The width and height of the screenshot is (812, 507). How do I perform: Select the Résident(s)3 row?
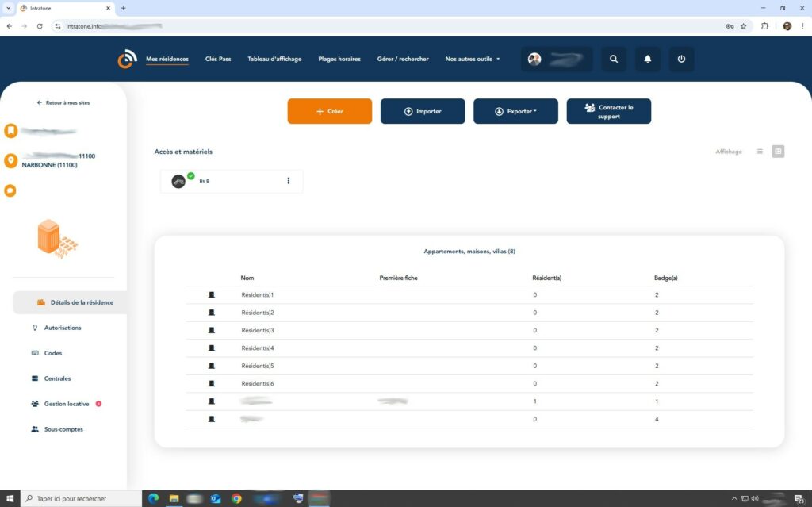[258, 330]
